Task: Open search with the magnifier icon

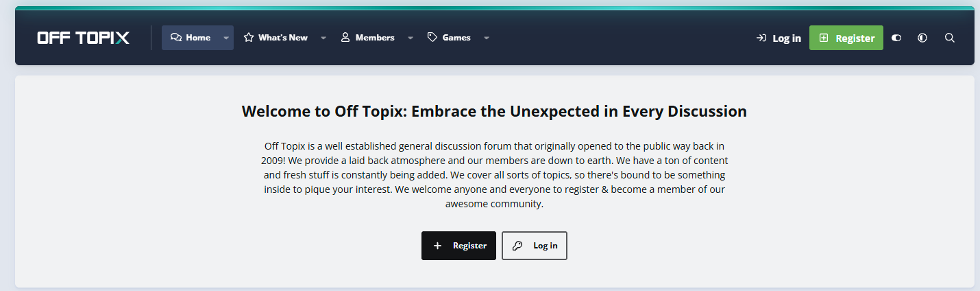Action: pos(950,38)
